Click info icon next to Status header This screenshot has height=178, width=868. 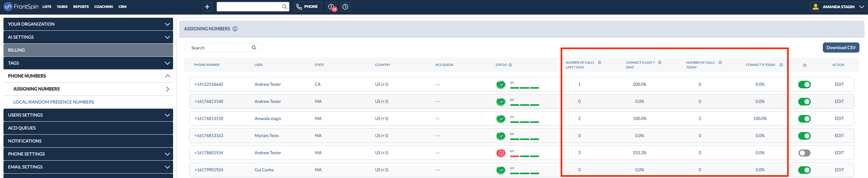click(510, 65)
